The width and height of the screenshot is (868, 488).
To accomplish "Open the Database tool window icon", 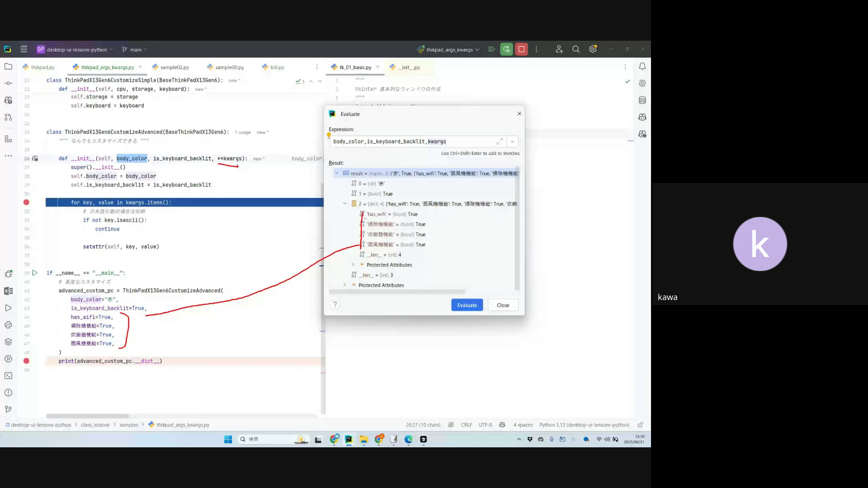I will (642, 100).
